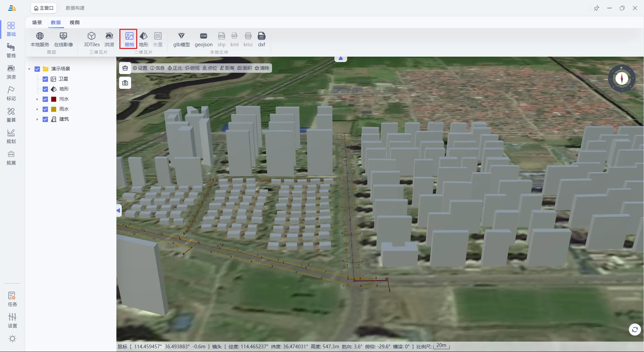644x352 pixels.
Task: Open the 本地服务 local service tool
Action: 40,39
